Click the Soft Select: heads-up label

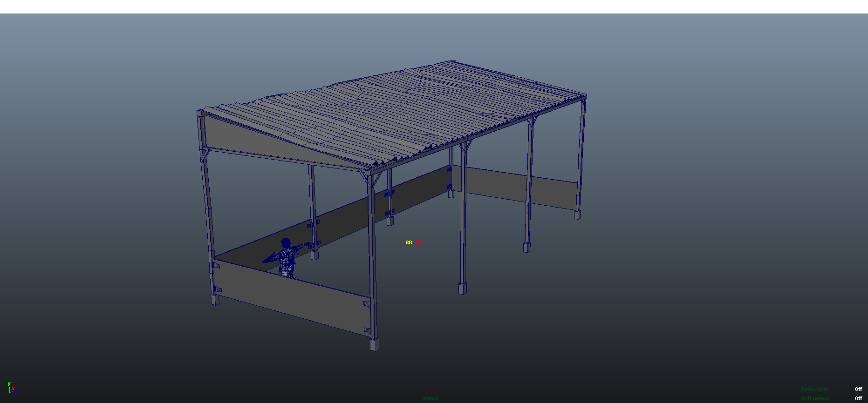pyautogui.click(x=815, y=398)
